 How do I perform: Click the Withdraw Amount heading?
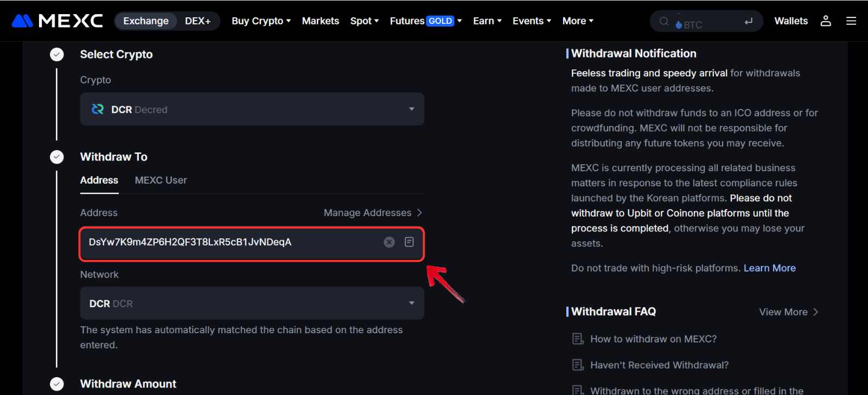[128, 384]
